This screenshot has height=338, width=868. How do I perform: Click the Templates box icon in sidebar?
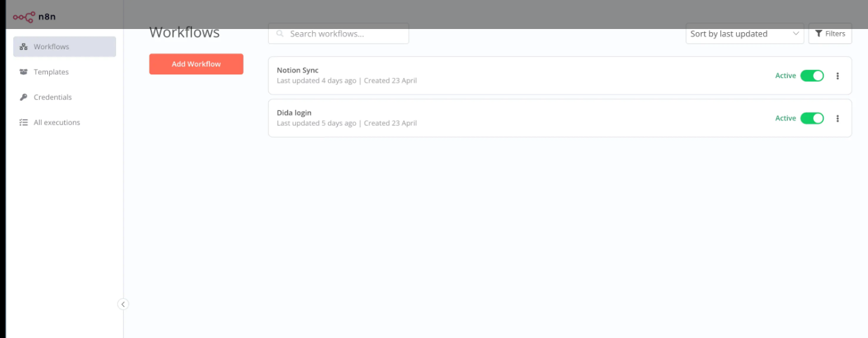23,72
